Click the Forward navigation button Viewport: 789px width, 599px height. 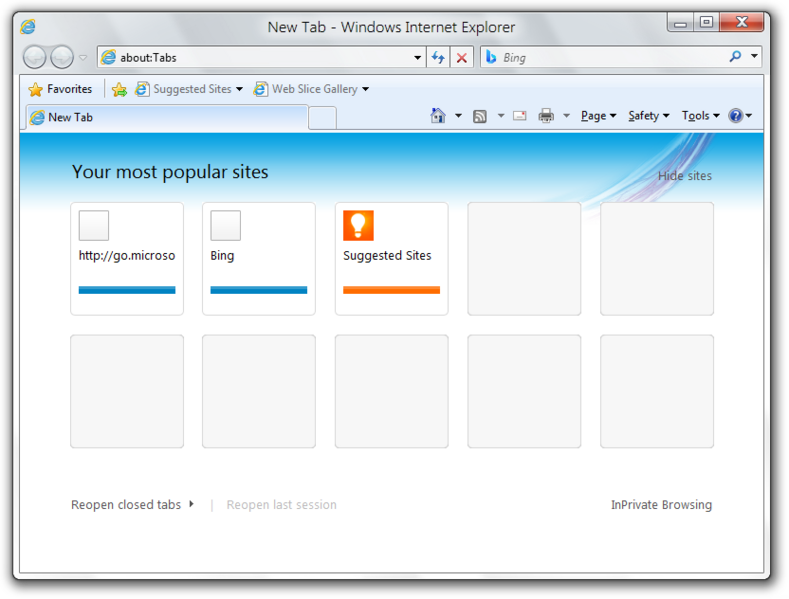click(62, 57)
